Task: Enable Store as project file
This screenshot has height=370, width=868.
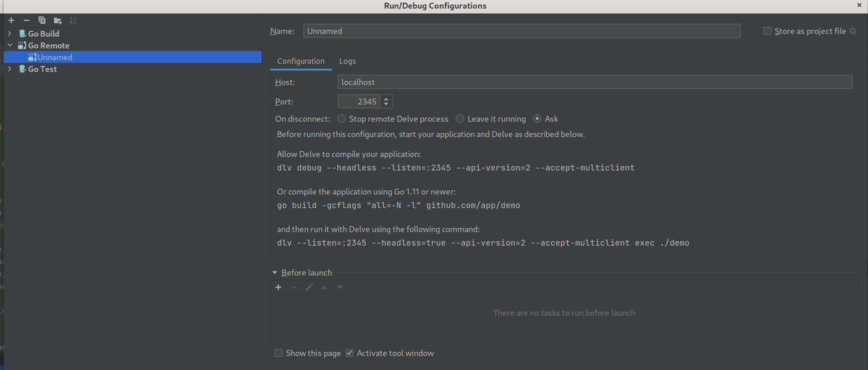Action: click(x=767, y=31)
